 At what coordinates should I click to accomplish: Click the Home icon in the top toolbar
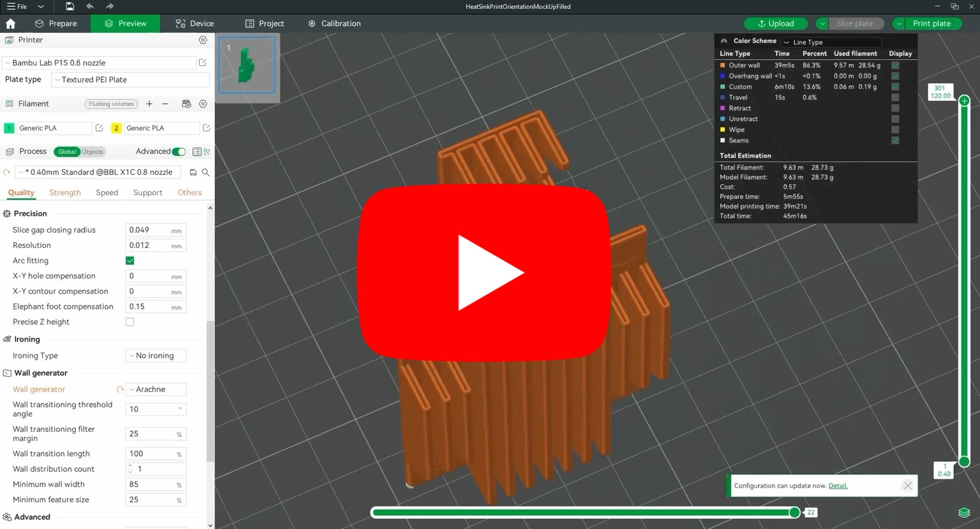pyautogui.click(x=10, y=23)
